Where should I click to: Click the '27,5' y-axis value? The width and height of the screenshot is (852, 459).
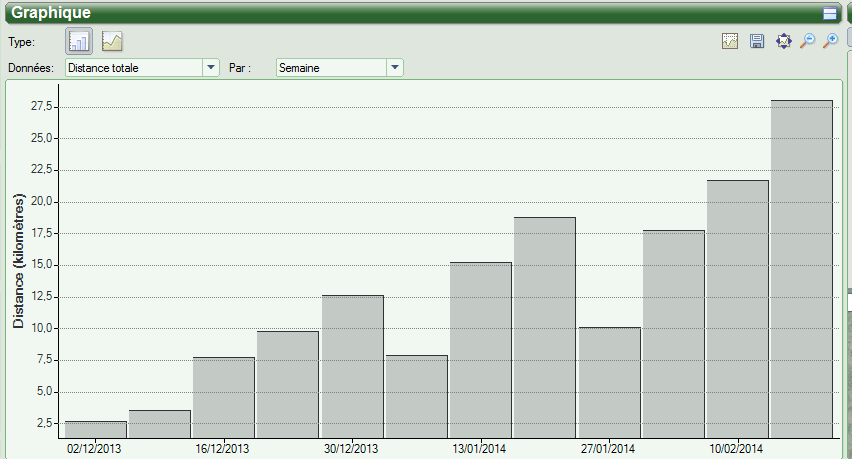click(42, 106)
